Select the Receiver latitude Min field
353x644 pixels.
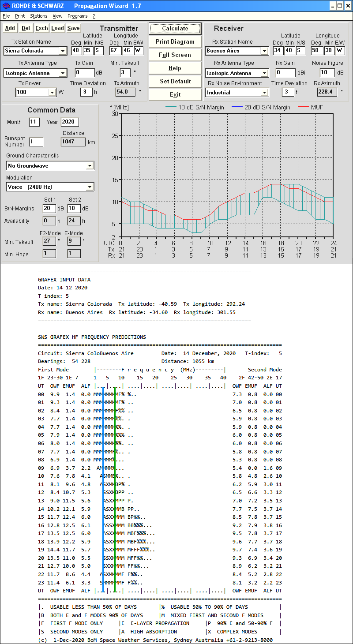289,50
